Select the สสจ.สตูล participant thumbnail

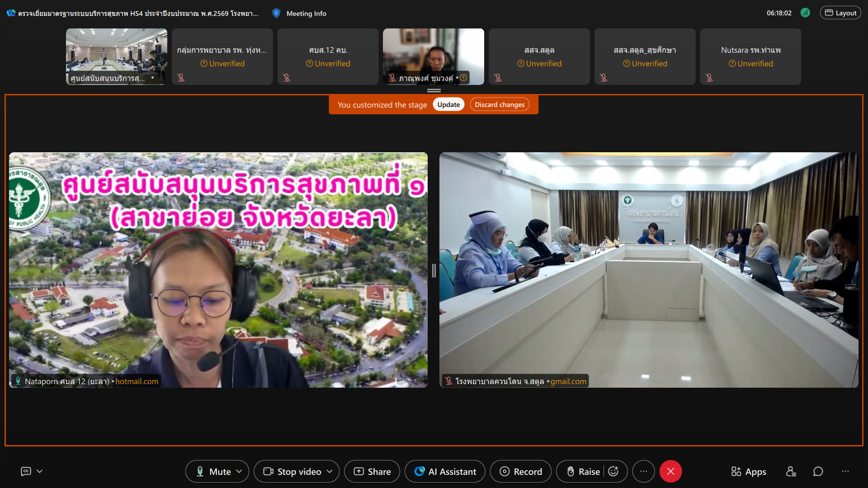click(x=539, y=56)
